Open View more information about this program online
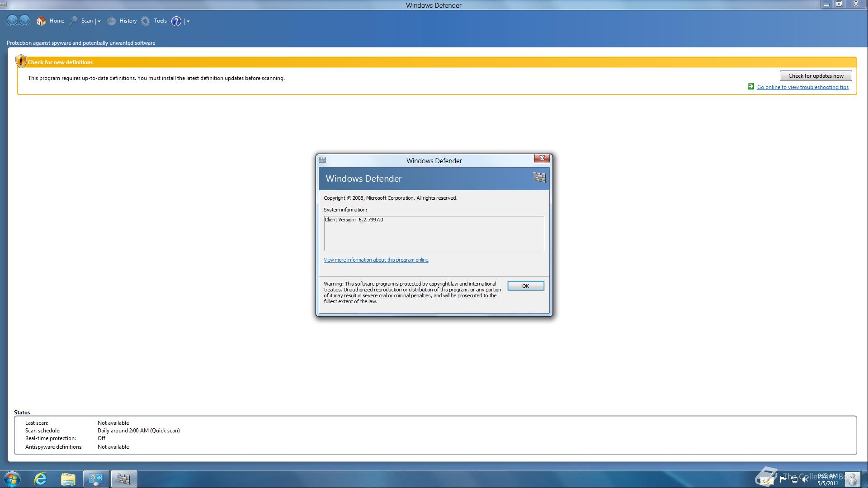 point(376,260)
